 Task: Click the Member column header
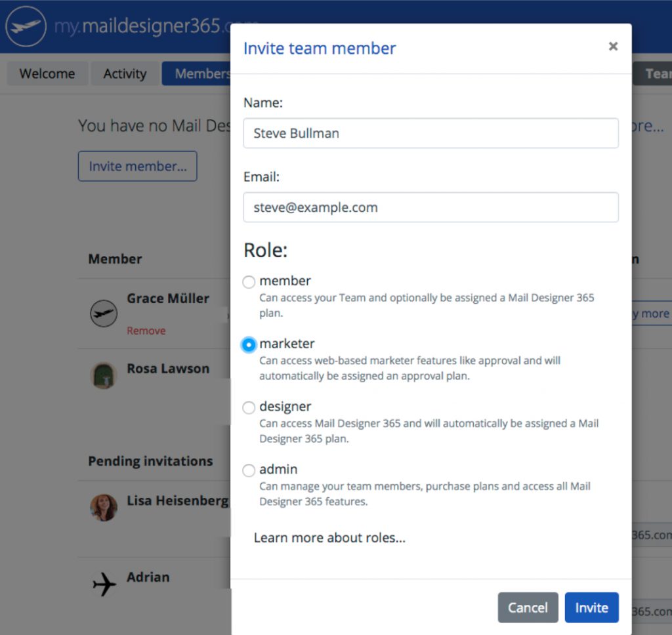coord(115,259)
